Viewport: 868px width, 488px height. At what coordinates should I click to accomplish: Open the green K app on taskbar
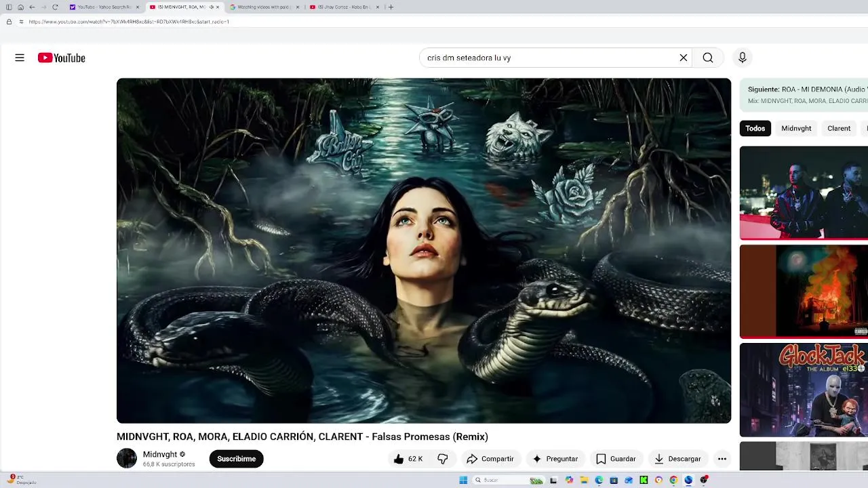(644, 480)
